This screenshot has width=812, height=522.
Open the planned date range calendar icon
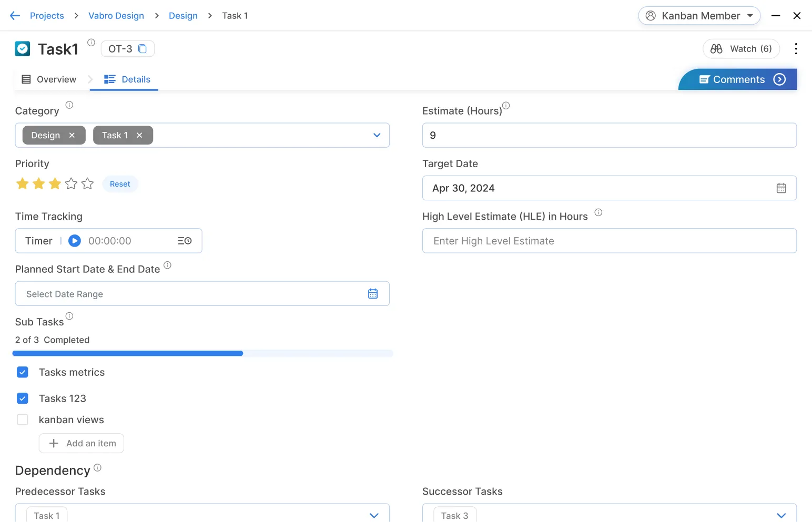pyautogui.click(x=373, y=294)
